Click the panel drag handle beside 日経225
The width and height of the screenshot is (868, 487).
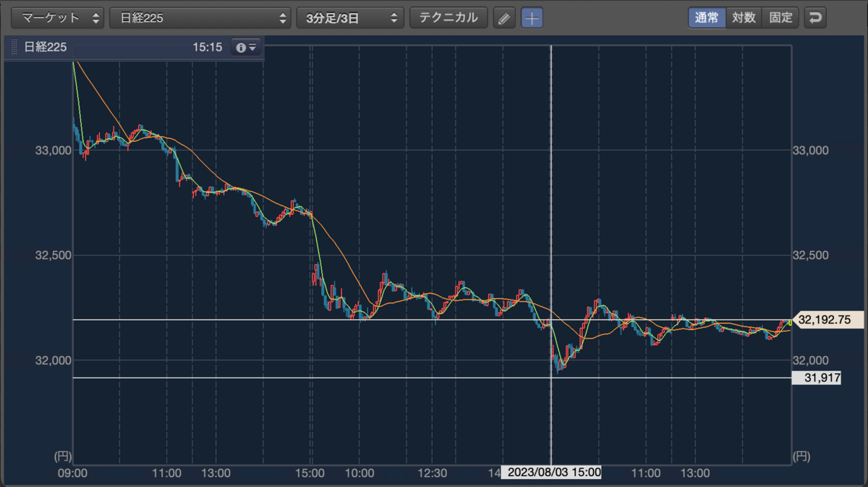click(13, 48)
